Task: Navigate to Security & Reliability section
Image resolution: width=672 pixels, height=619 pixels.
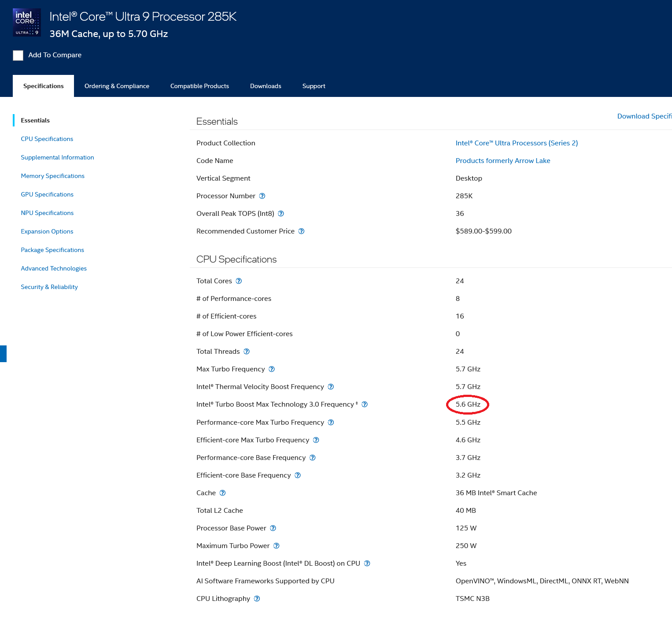Action: point(49,287)
